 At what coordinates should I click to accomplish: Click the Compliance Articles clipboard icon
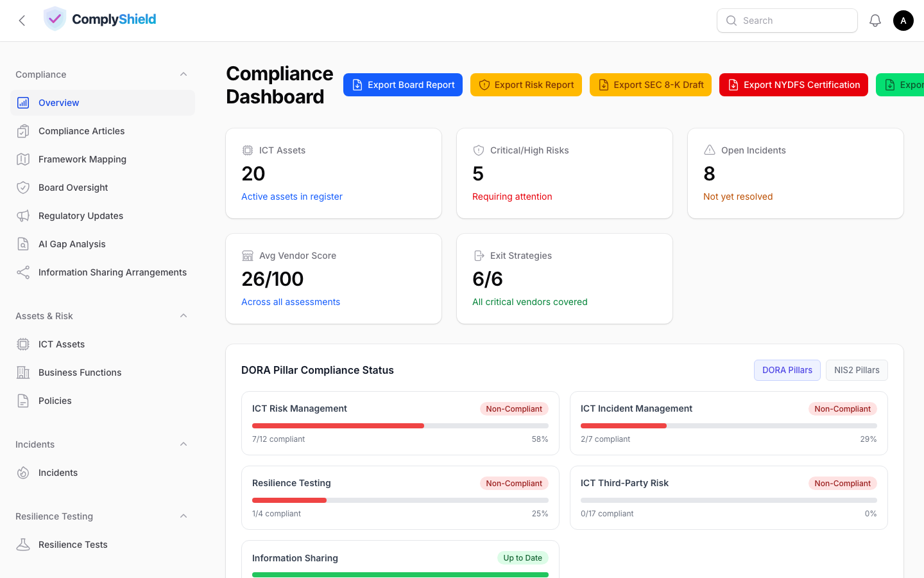coord(23,131)
